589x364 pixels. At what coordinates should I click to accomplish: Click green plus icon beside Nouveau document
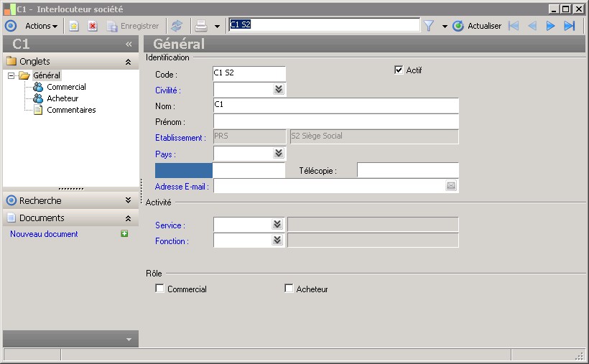pyautogui.click(x=124, y=234)
